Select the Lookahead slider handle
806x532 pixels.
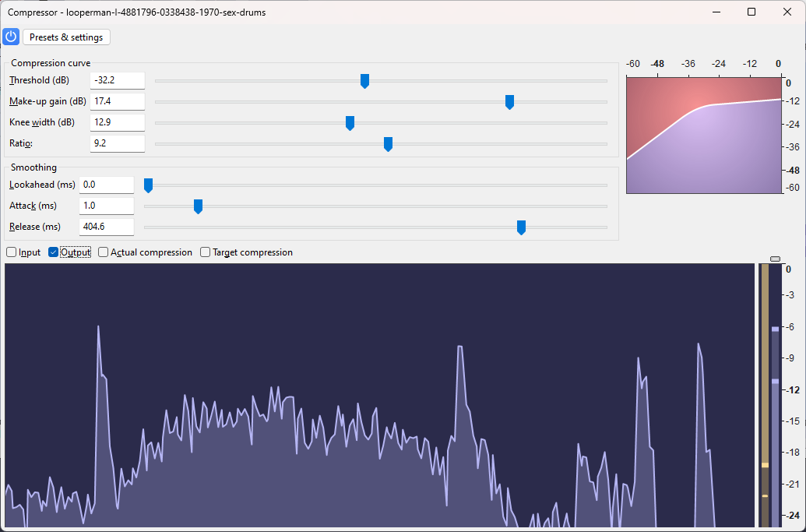[148, 185]
